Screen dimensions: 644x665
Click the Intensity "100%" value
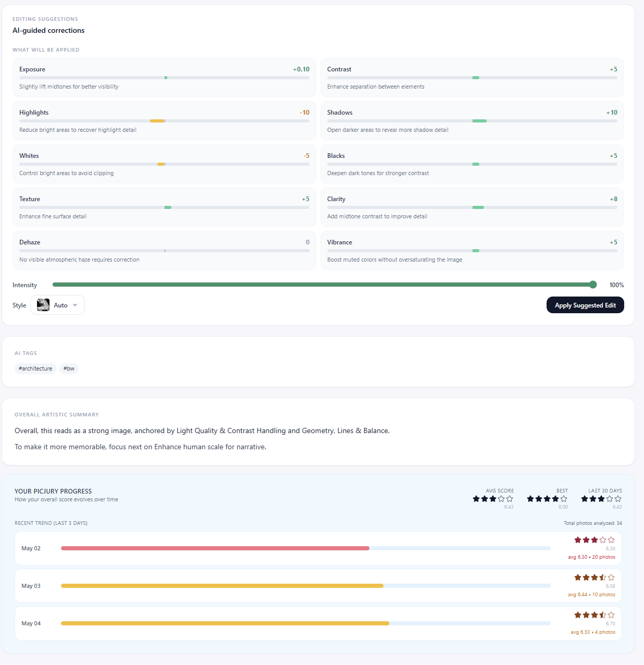[x=616, y=285]
